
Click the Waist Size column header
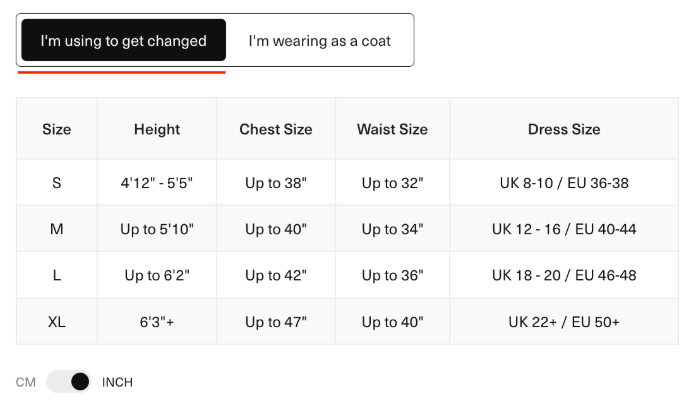point(392,129)
